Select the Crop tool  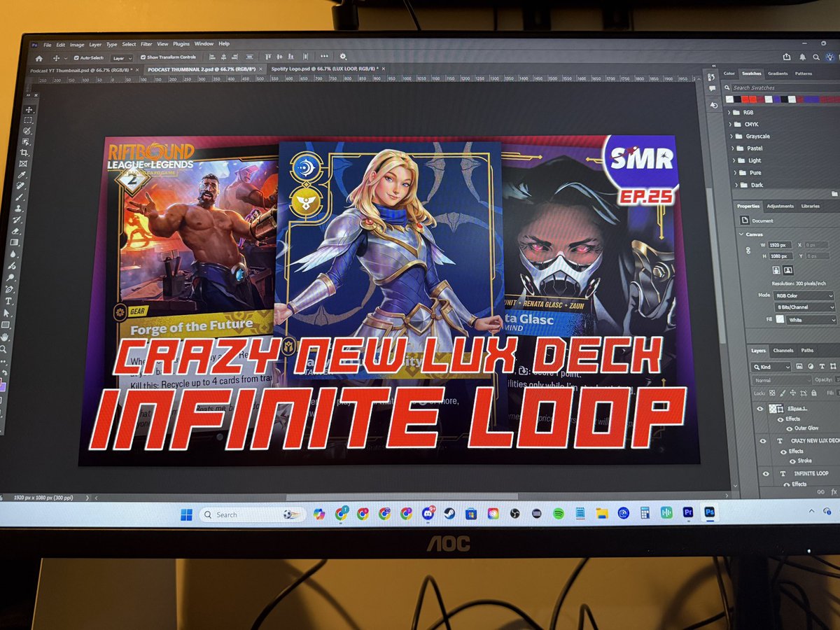click(24, 153)
